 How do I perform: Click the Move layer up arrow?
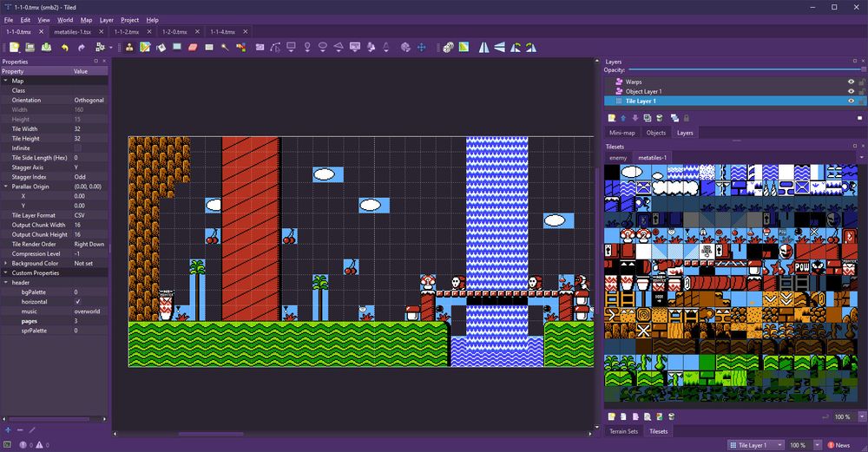tap(623, 118)
